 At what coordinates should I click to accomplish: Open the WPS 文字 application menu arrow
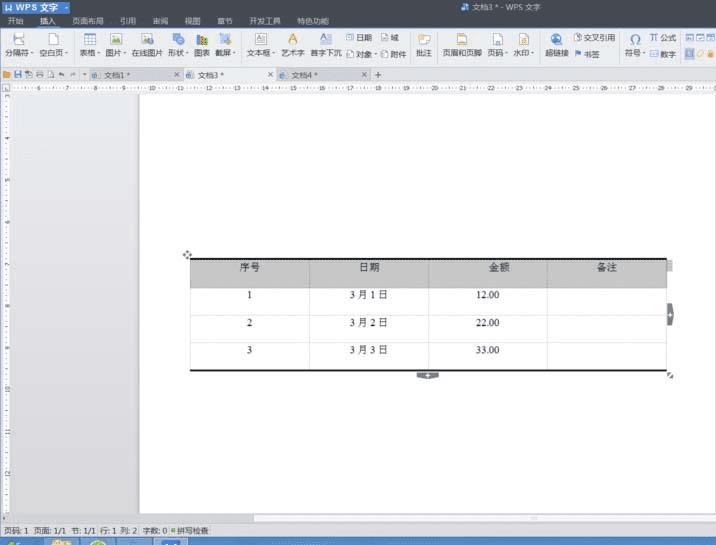pos(66,7)
